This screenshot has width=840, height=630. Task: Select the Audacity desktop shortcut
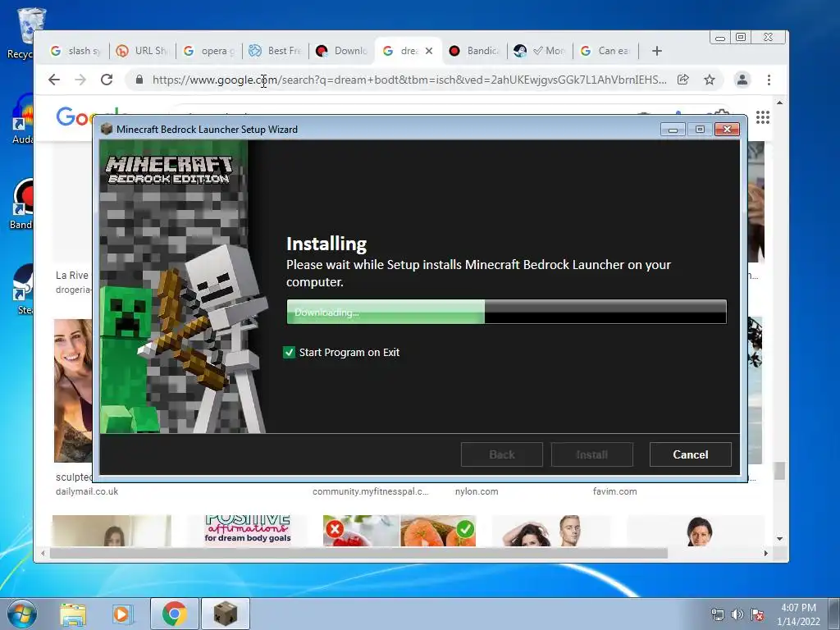tap(22, 119)
